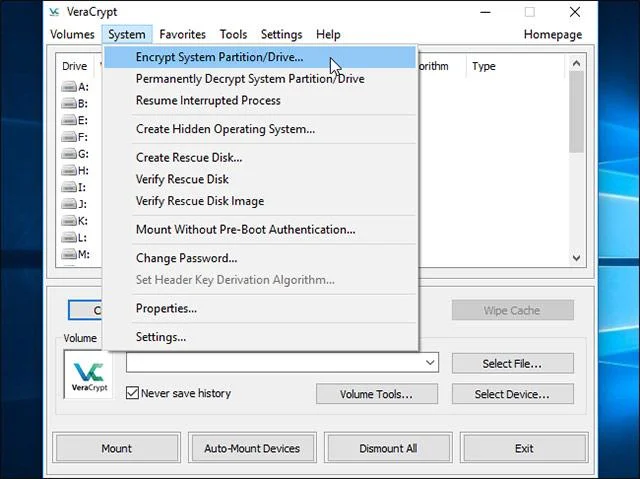Open Volume Tools... button
Image resolution: width=640 pixels, height=479 pixels.
(x=376, y=394)
